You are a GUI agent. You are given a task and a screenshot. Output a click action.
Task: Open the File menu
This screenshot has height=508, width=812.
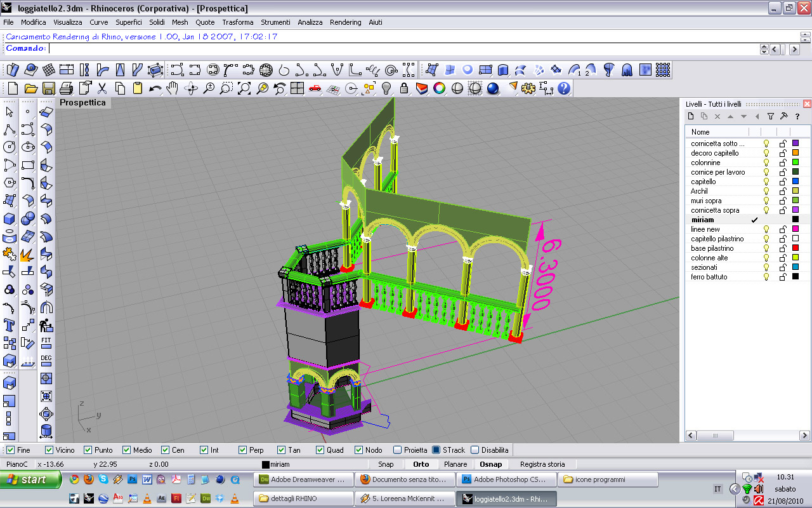(8, 22)
